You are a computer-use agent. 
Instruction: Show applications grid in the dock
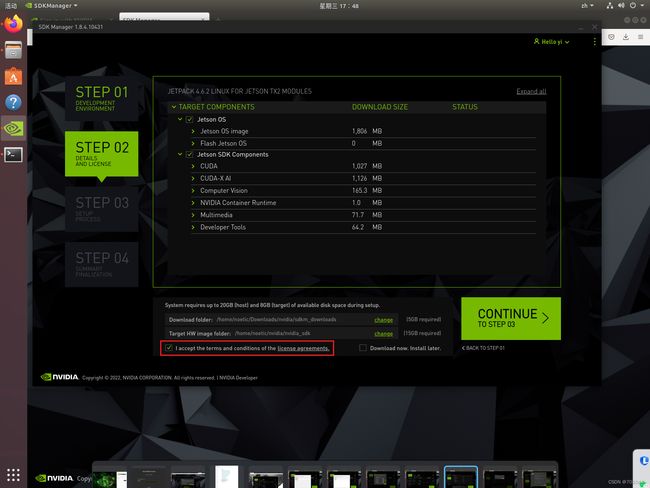click(x=13, y=475)
